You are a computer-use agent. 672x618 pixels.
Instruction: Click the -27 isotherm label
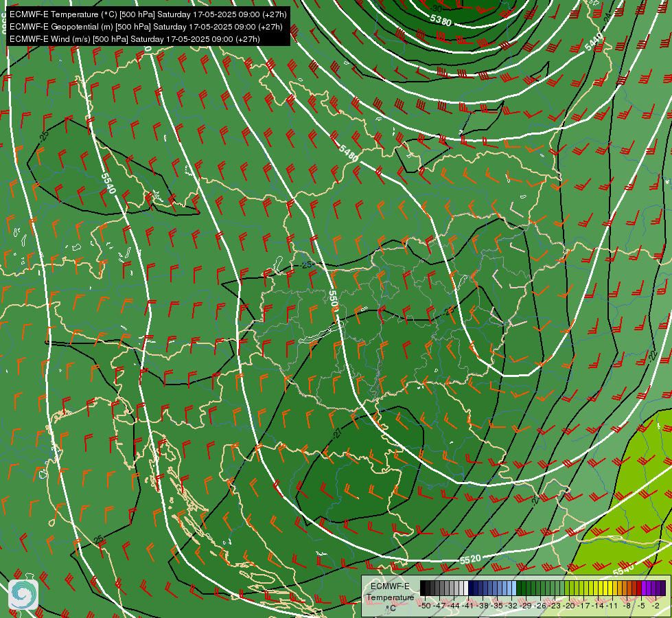coord(337,433)
